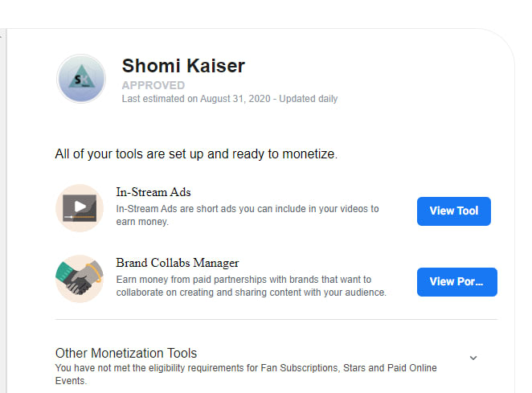Select the Shomi Kaiser page name
The image size is (532, 393).
click(x=183, y=66)
